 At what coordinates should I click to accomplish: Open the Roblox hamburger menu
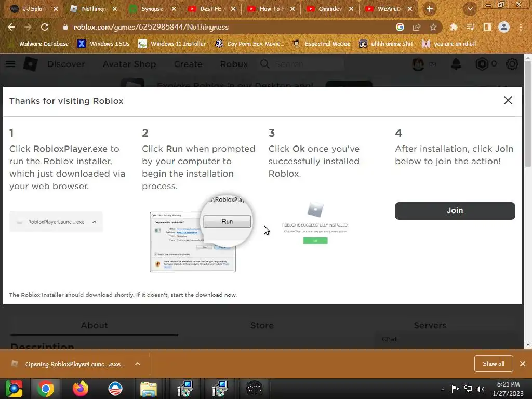(10, 64)
